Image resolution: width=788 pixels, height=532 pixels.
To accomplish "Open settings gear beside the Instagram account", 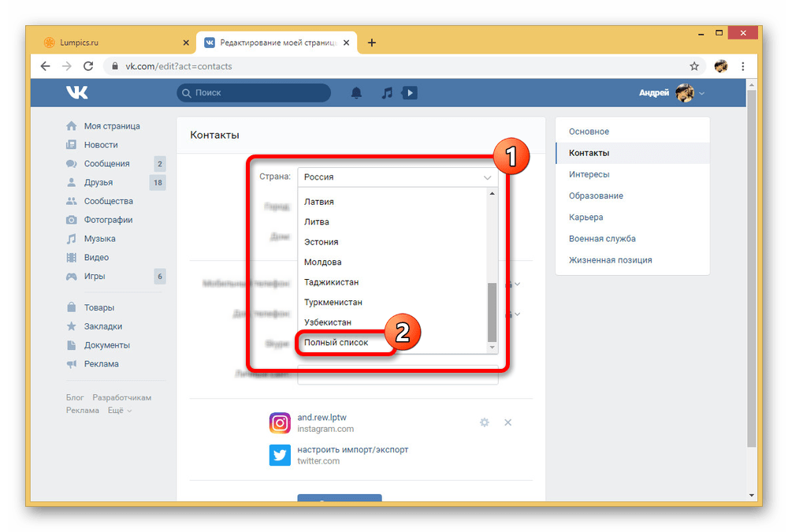I will tap(484, 422).
